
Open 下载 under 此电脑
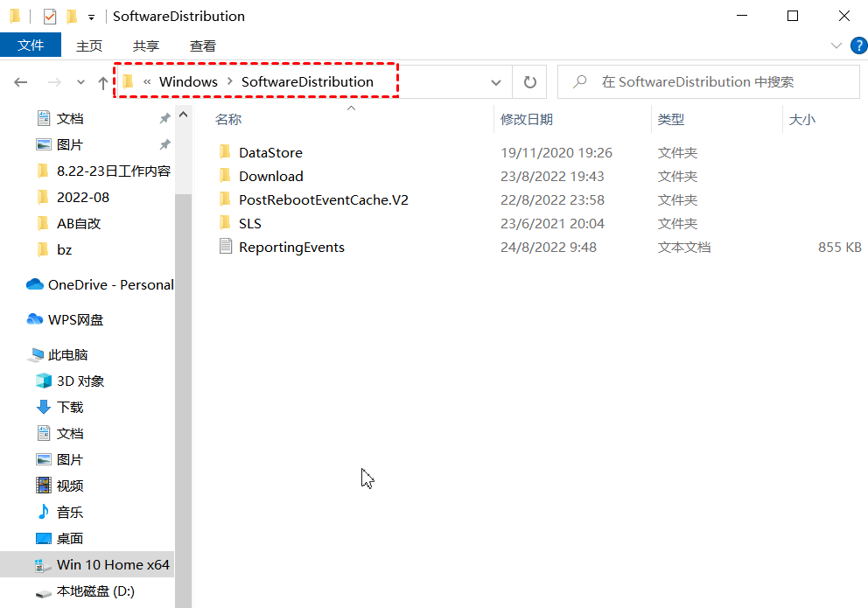point(70,407)
